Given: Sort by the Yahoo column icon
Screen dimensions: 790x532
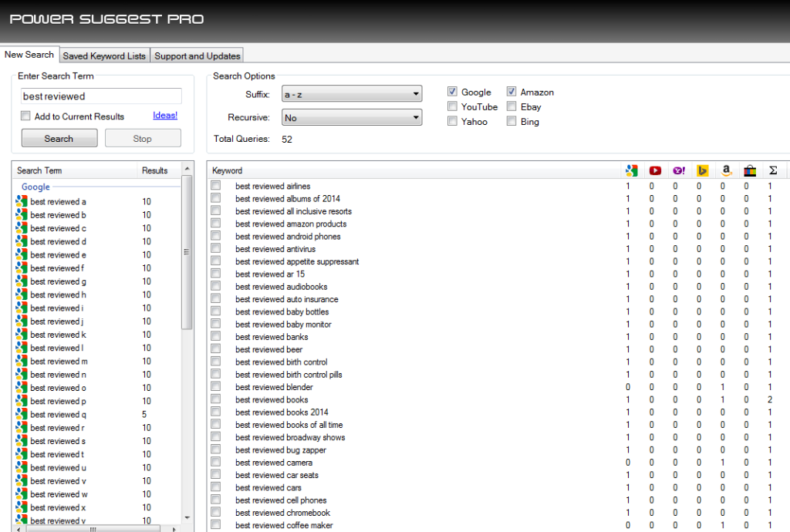Looking at the screenshot, I should [x=679, y=170].
